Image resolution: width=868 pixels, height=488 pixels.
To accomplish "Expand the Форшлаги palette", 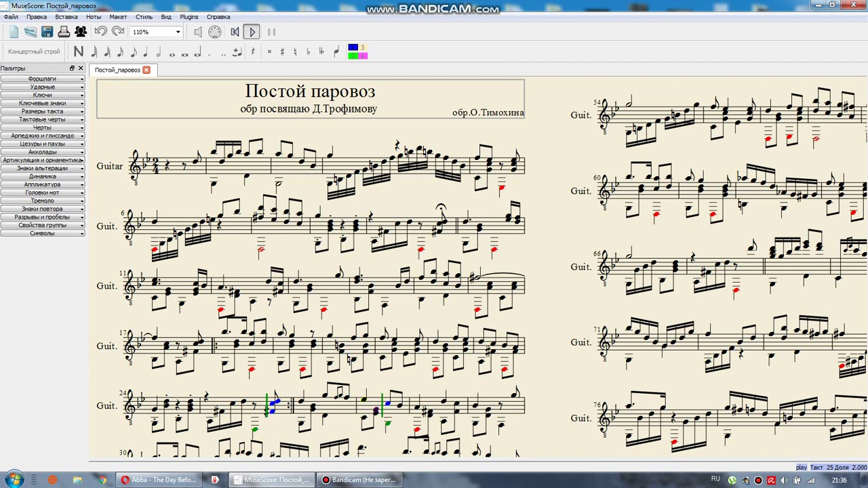I will click(43, 79).
